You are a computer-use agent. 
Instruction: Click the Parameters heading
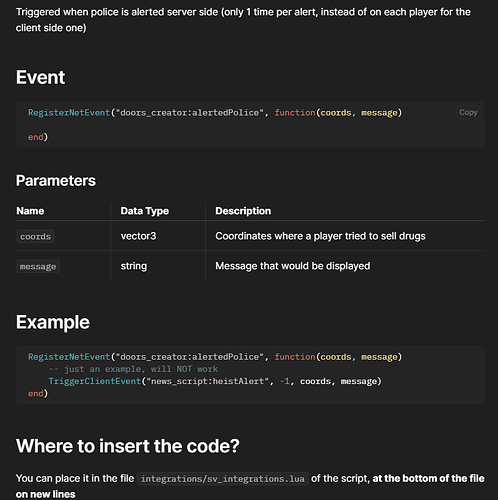(x=56, y=181)
